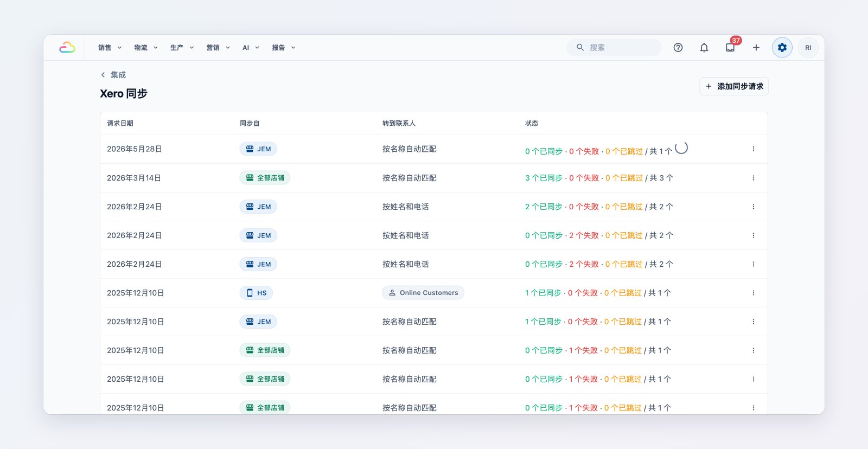Expand the 物流 menu

[146, 48]
